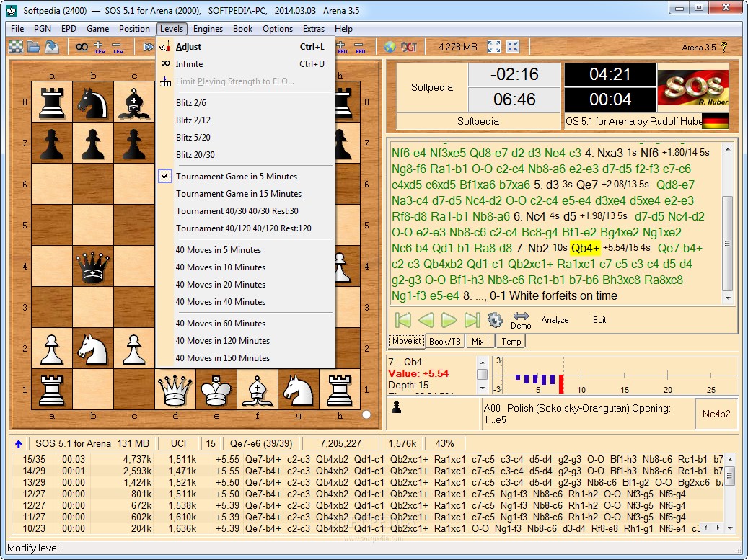Screen dimensions: 748x560
Task: Select Tournament 40/30 40/30 Rest:30
Action: point(245,210)
